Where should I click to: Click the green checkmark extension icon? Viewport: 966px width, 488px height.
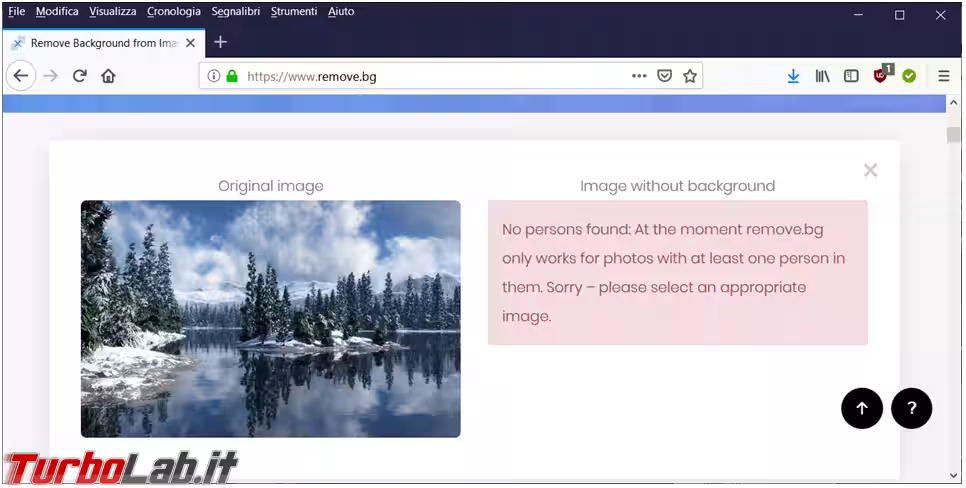click(909, 76)
